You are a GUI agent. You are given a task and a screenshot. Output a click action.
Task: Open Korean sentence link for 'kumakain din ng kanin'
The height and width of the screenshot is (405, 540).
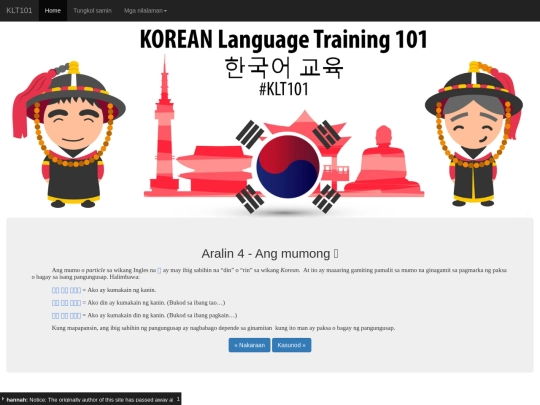pyautogui.click(x=66, y=315)
